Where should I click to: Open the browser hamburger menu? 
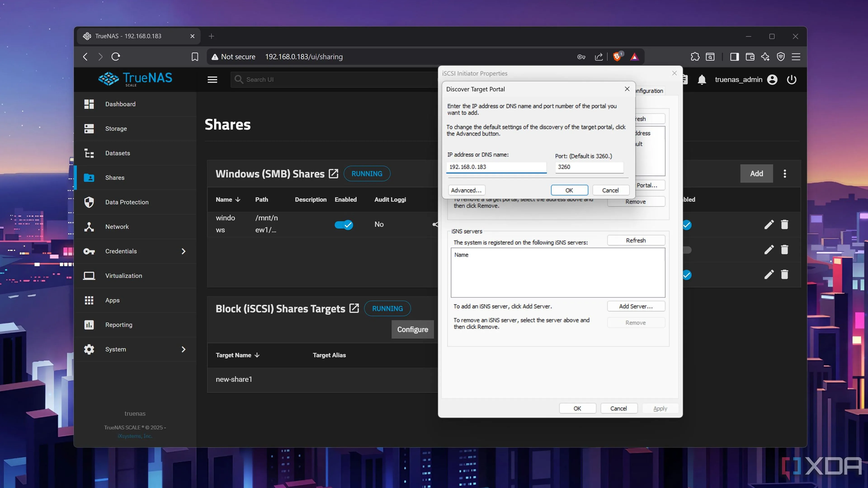(x=796, y=56)
